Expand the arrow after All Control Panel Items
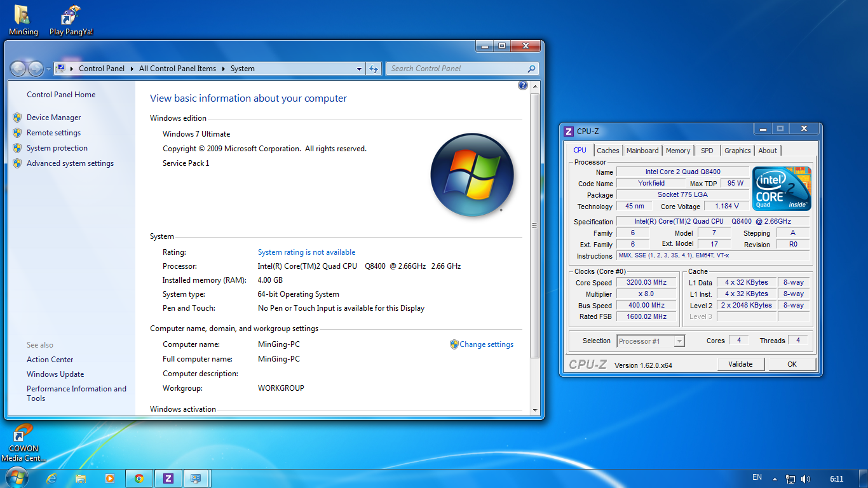This screenshot has height=488, width=868. (224, 69)
